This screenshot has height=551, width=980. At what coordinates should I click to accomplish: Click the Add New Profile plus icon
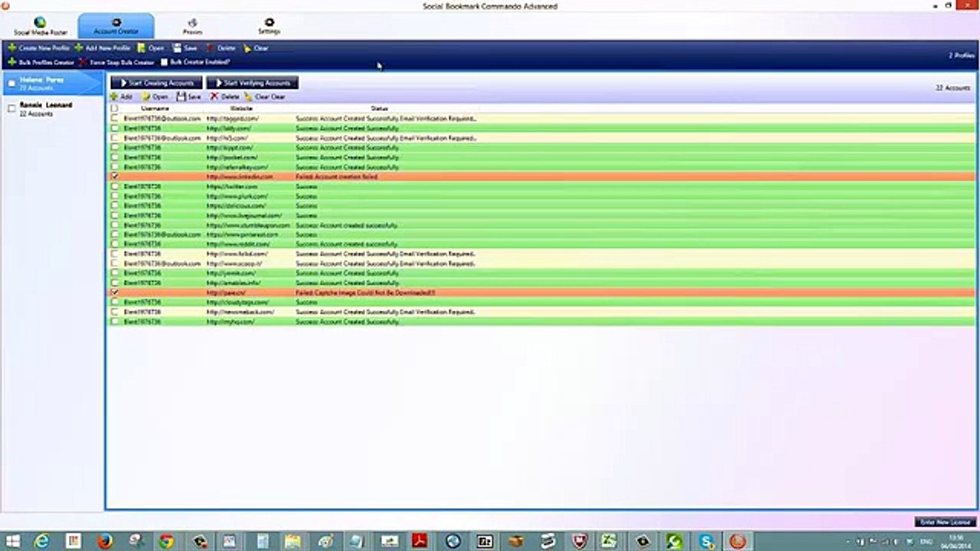(x=80, y=47)
